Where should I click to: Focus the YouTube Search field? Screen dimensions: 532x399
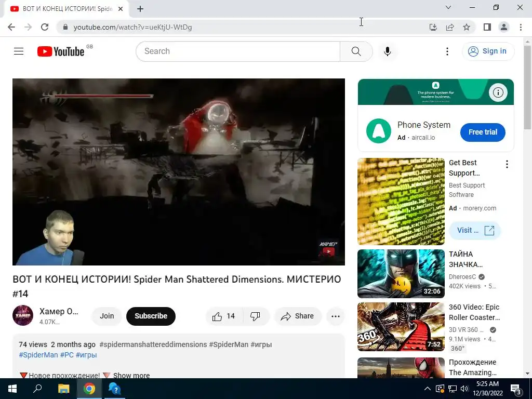[x=238, y=51]
